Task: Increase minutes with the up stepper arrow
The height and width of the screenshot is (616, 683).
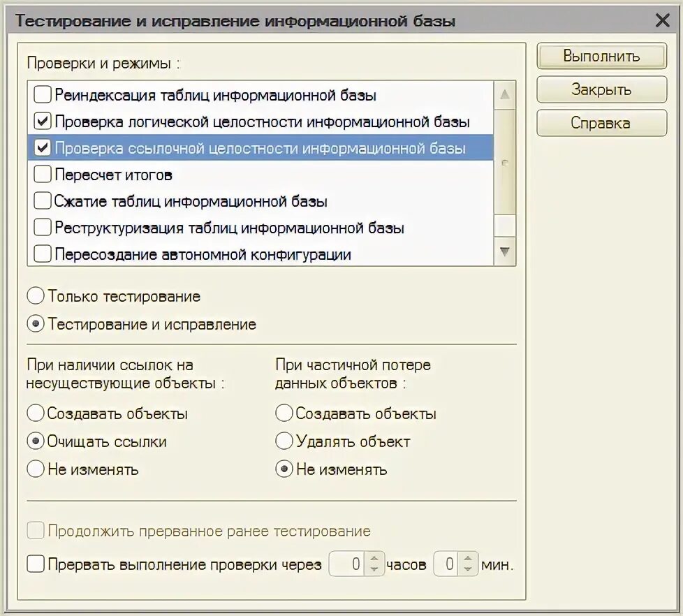Action: point(468,558)
